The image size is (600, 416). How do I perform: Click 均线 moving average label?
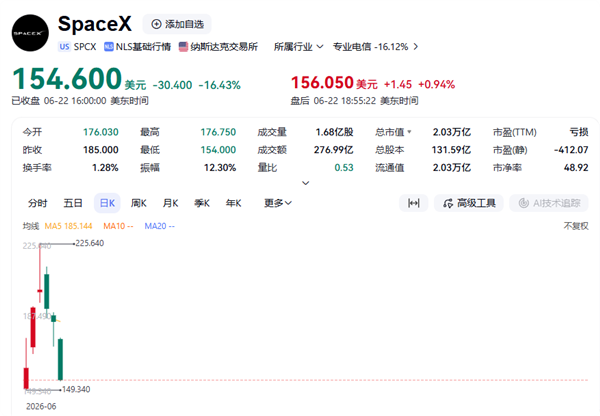(x=31, y=226)
